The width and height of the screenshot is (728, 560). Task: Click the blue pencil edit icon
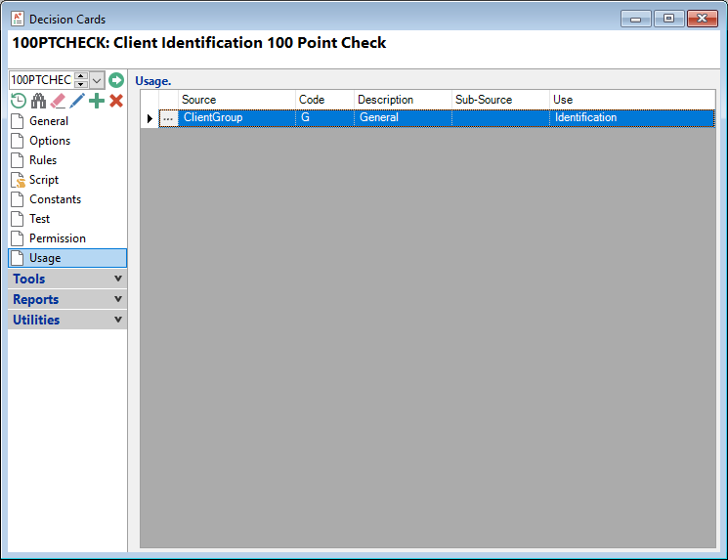77,101
